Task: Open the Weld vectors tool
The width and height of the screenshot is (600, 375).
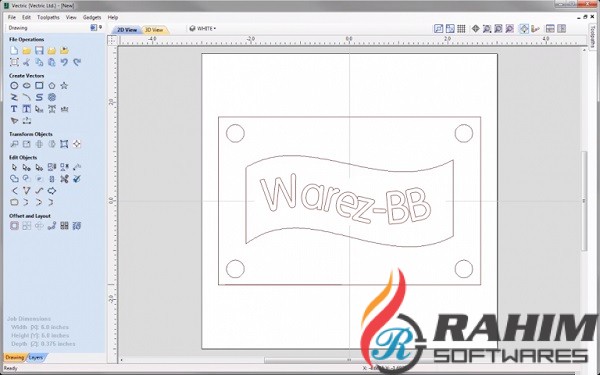Action: coord(14,179)
